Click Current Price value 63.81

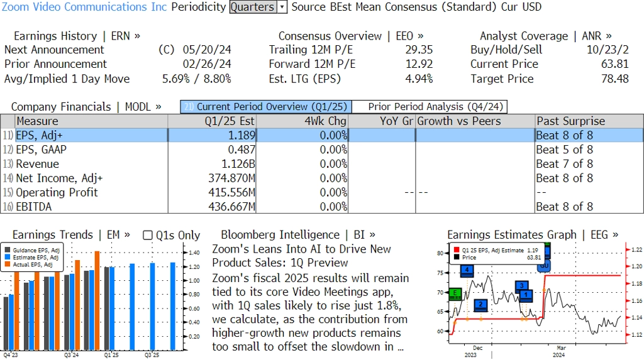click(615, 65)
